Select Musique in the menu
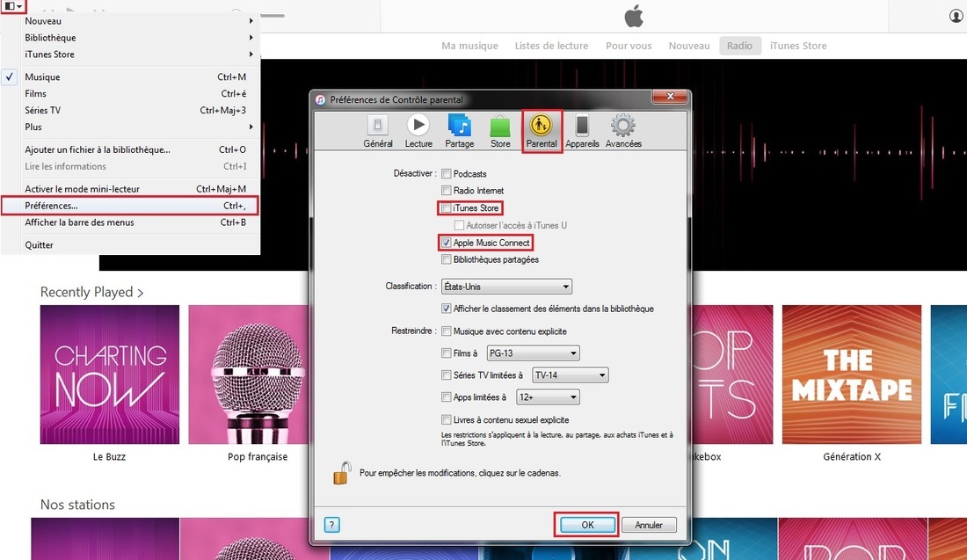 (130, 77)
